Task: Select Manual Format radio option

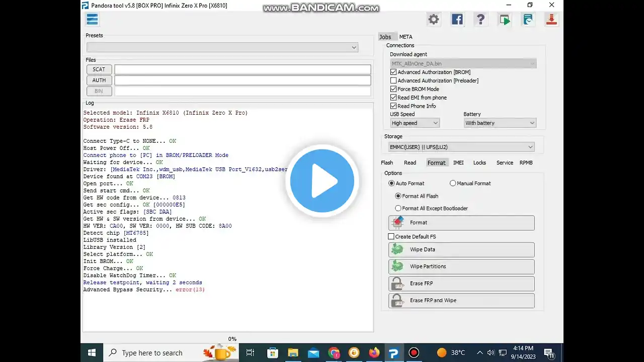Action: [453, 184]
